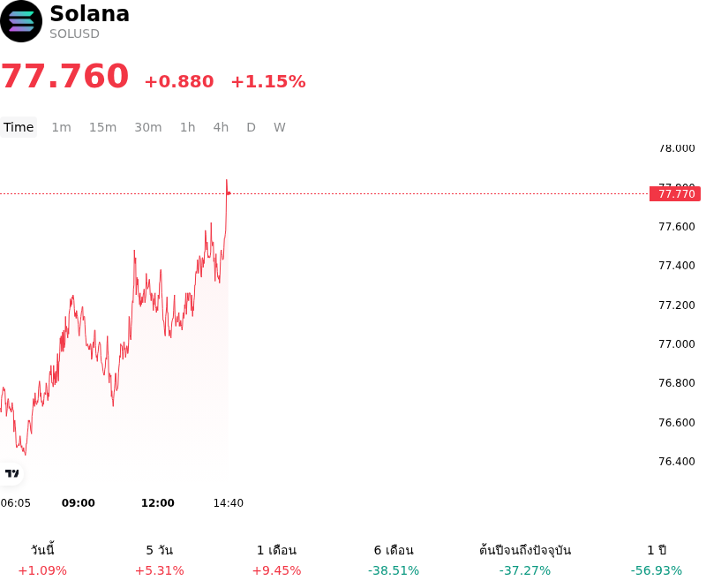Choose the 30m interval
Screen dimensions: 706x588
click(x=148, y=127)
